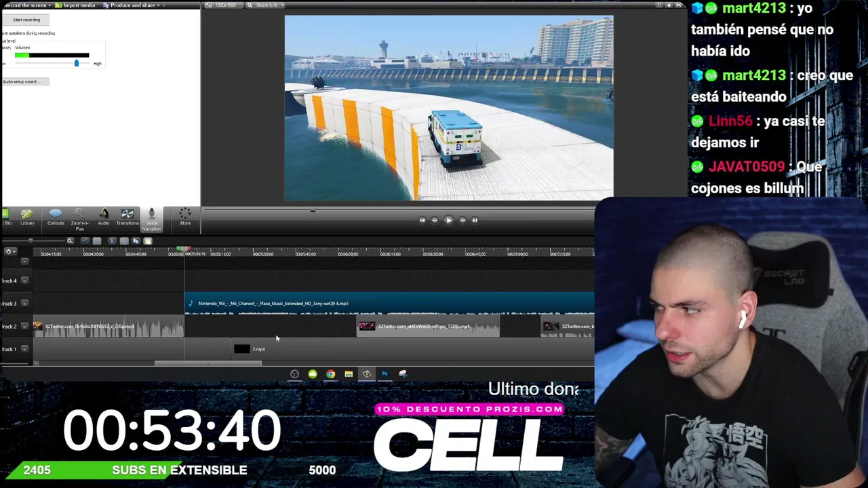Adjust the input level volume slider
The image size is (868, 488).
(x=76, y=63)
